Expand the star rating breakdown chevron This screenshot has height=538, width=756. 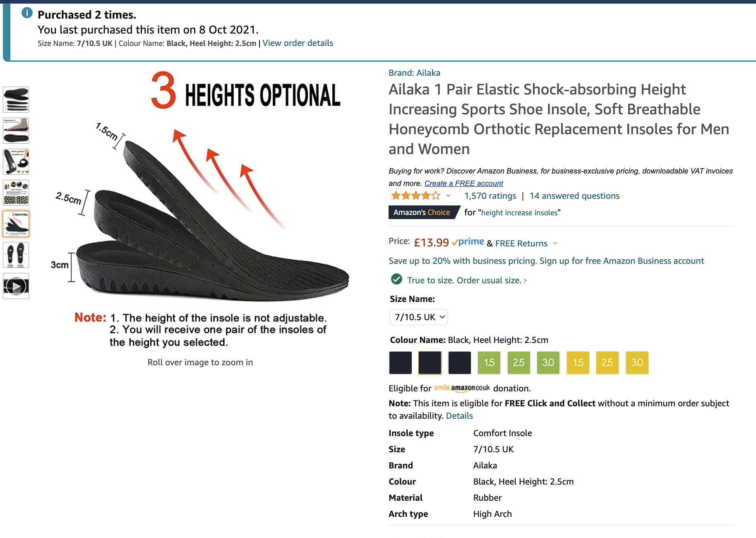tap(448, 196)
